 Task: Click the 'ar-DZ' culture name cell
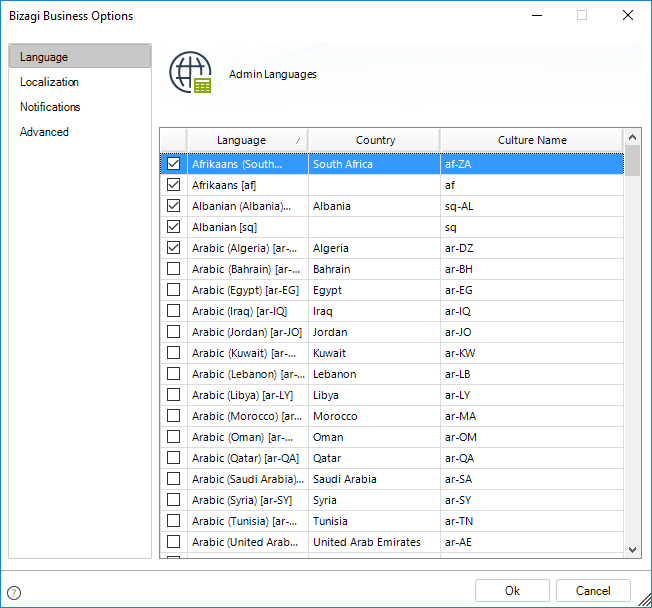pyautogui.click(x=532, y=248)
